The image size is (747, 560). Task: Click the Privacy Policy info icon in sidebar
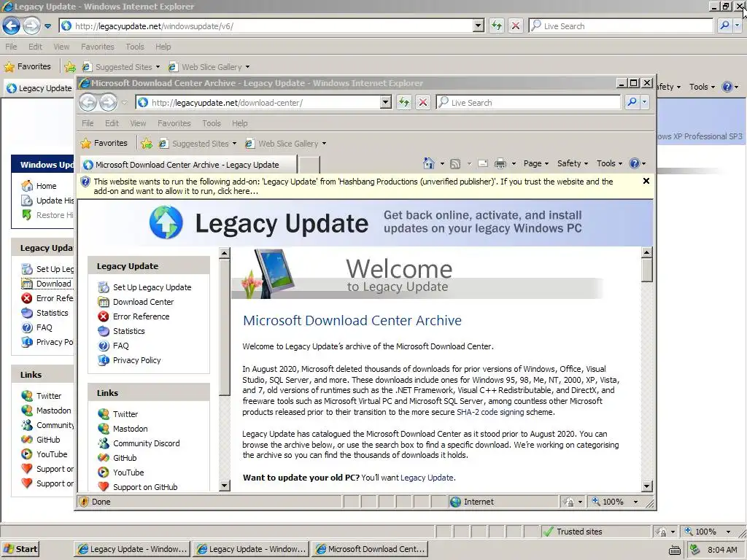[x=104, y=360]
